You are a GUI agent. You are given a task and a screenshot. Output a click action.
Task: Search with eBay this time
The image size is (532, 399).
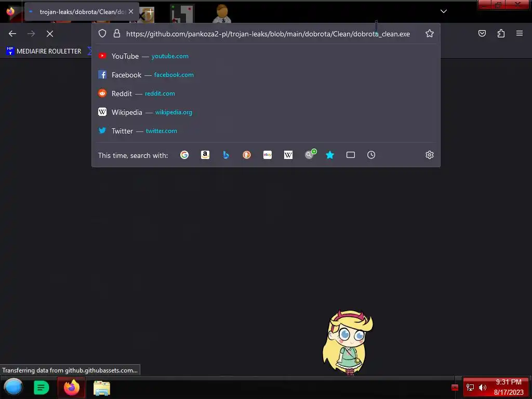(x=268, y=155)
